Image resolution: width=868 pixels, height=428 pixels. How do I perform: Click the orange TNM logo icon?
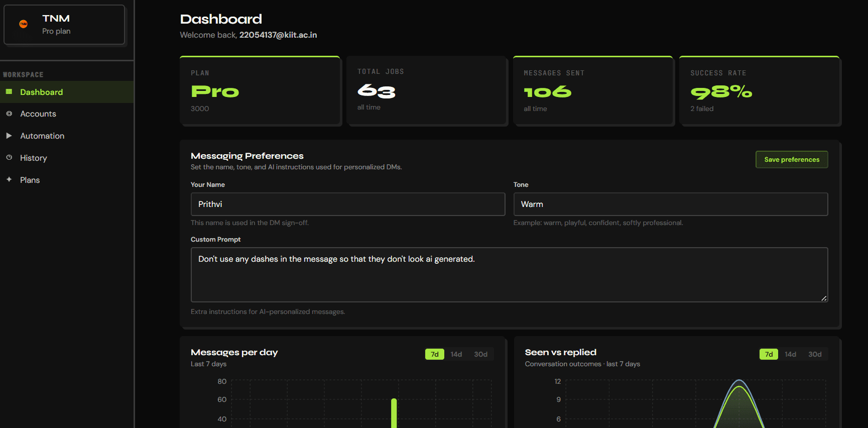pyautogui.click(x=23, y=24)
